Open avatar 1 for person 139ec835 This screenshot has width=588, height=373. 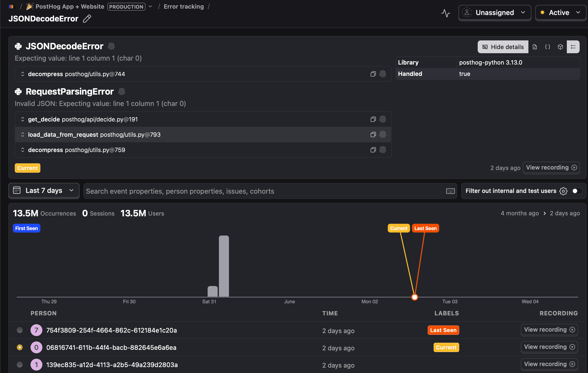(36, 365)
